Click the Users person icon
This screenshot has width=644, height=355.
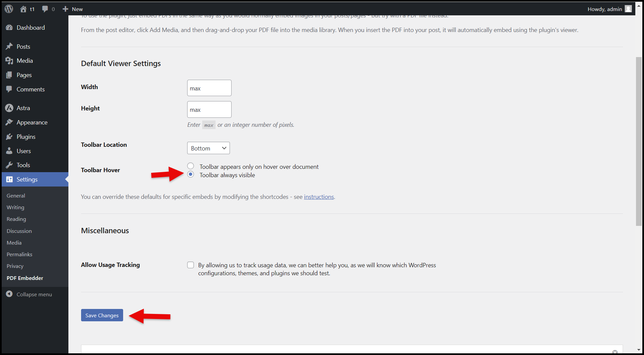click(9, 151)
